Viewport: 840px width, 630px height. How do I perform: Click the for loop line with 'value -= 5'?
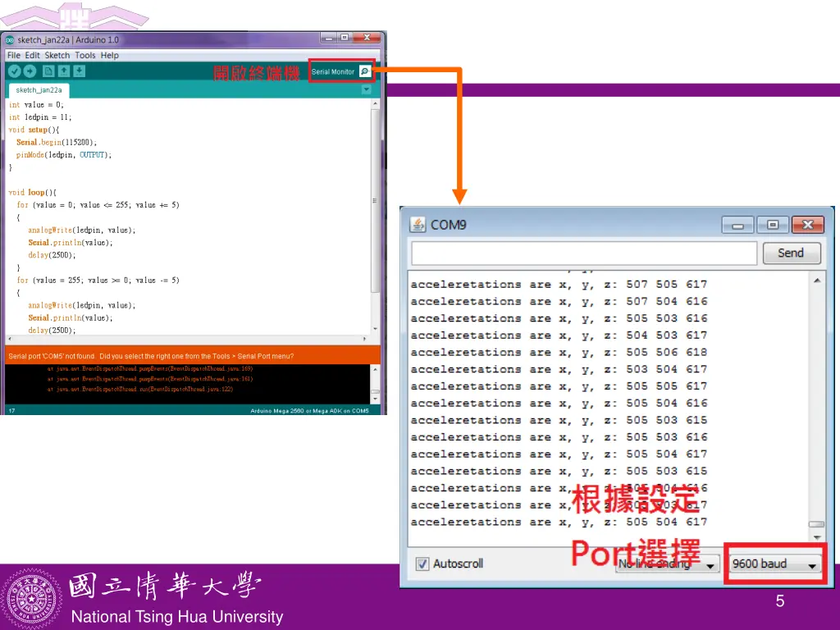click(98, 281)
